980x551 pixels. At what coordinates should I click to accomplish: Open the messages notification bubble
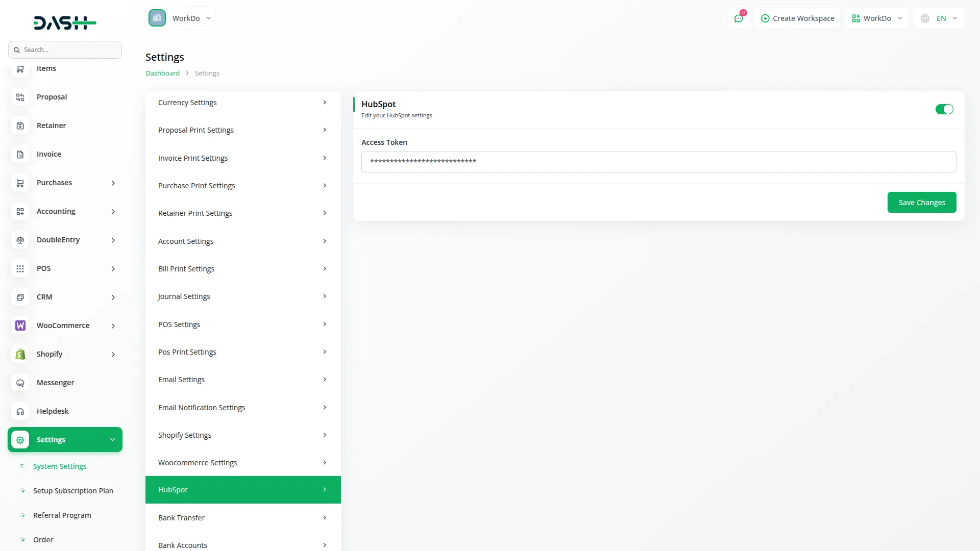[x=739, y=18]
